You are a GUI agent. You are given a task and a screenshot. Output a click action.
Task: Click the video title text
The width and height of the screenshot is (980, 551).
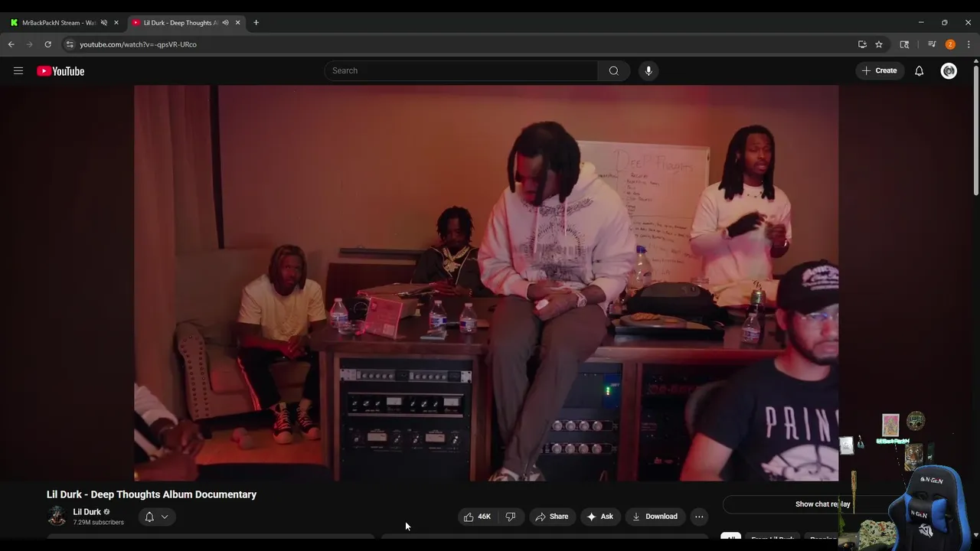(x=152, y=494)
